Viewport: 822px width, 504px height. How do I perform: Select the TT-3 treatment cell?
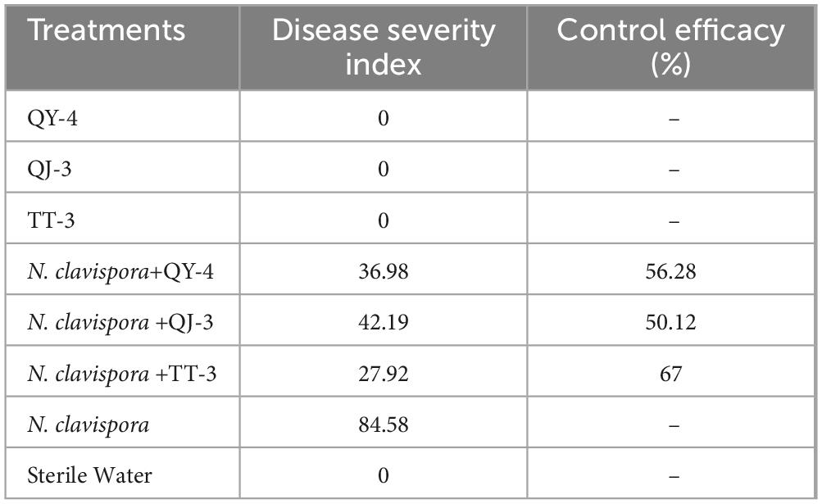[x=51, y=220]
